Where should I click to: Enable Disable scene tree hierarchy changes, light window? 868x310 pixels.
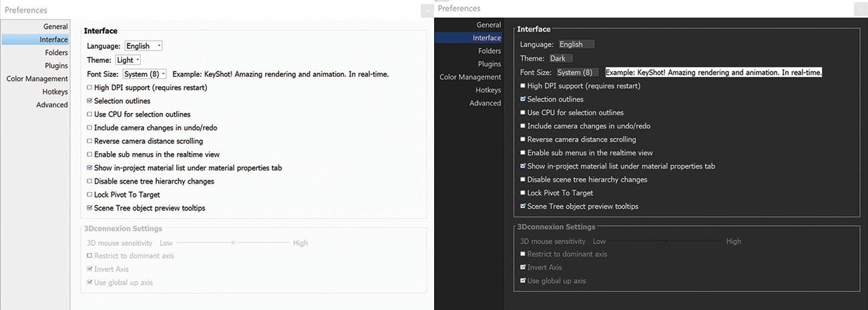point(89,181)
